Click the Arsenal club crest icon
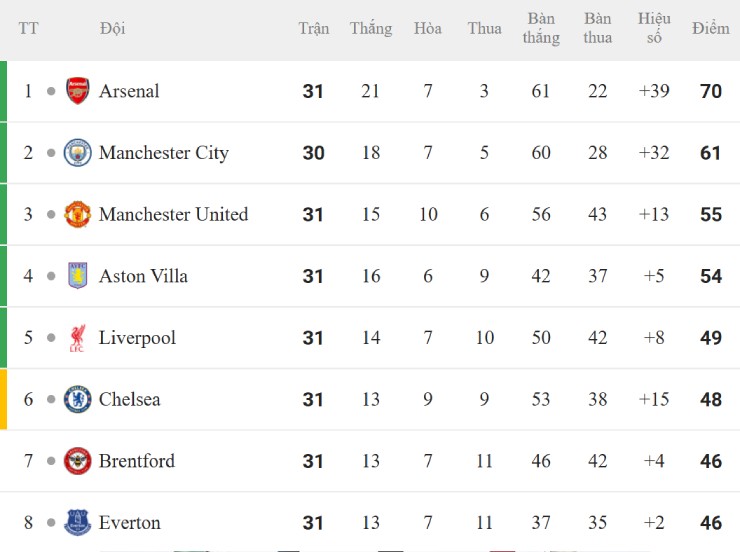 click(77, 91)
